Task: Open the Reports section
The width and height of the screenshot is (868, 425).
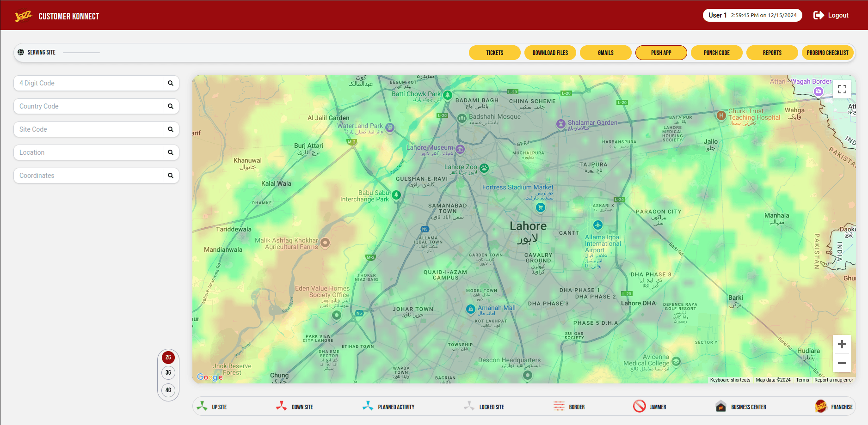Action: pos(772,53)
